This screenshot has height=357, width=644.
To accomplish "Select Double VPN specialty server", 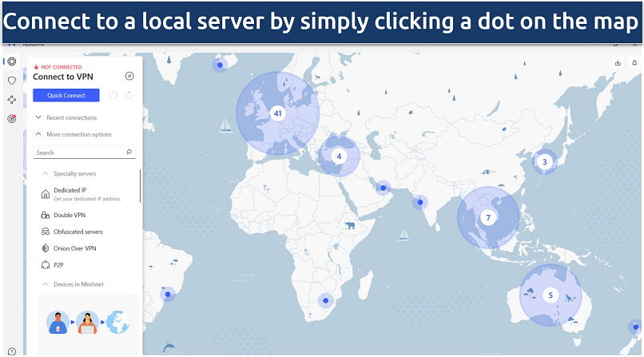I will [69, 215].
